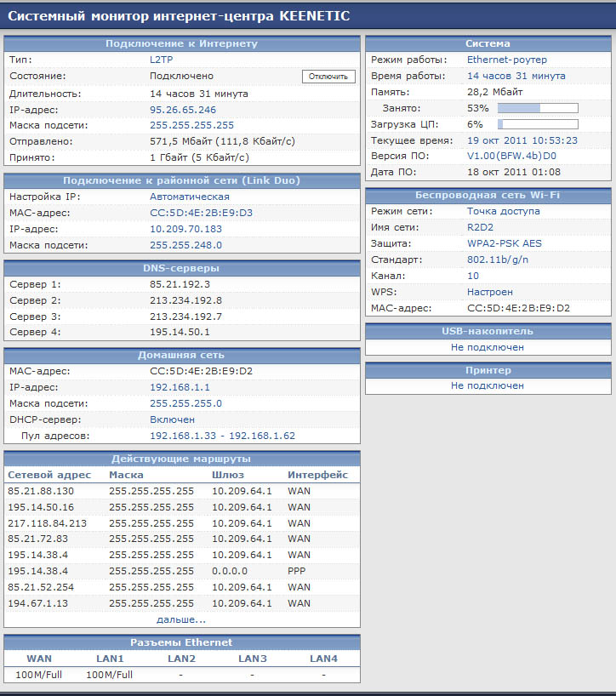Click the Действующие маршруты section header

coord(181,459)
